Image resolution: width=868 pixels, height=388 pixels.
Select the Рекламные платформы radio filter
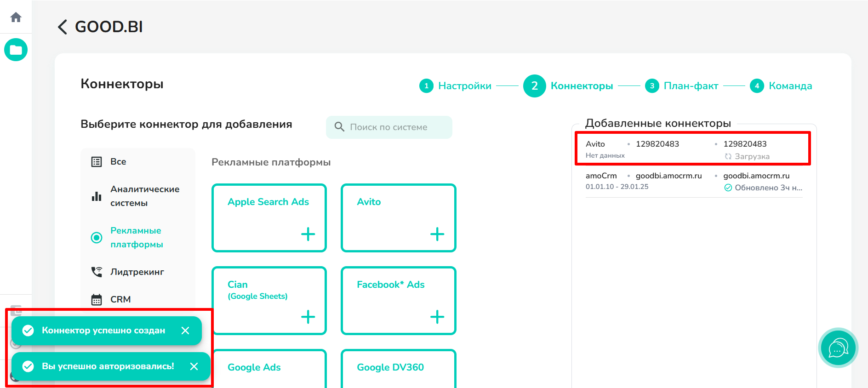tap(97, 238)
